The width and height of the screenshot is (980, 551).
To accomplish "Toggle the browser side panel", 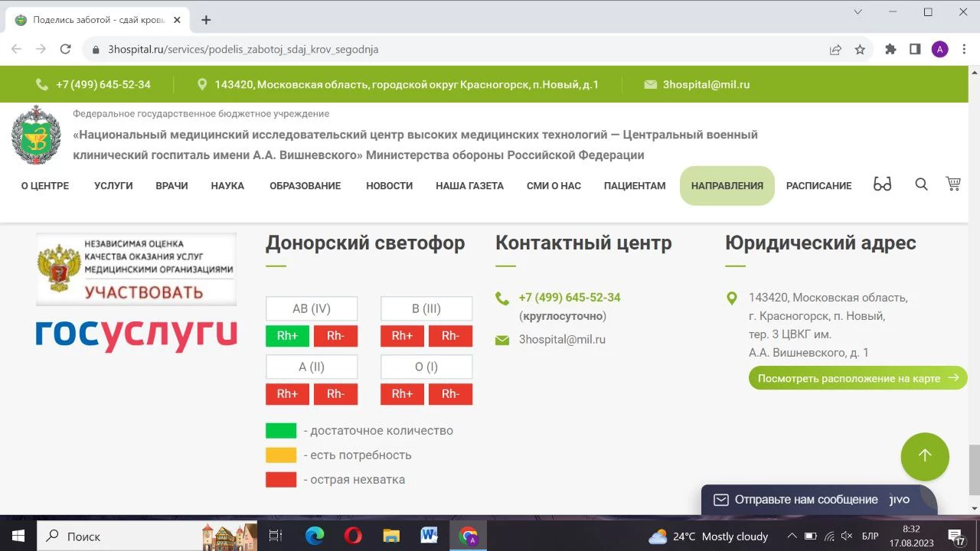I will point(915,50).
